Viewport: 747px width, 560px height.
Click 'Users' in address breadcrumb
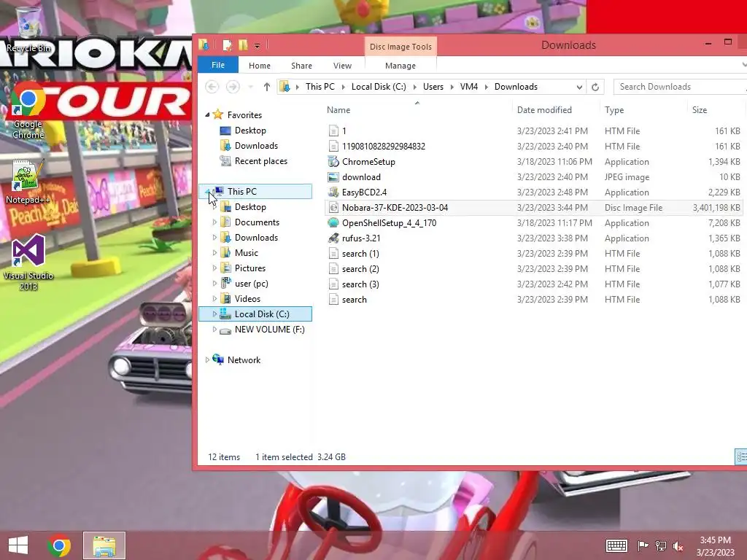tap(433, 87)
